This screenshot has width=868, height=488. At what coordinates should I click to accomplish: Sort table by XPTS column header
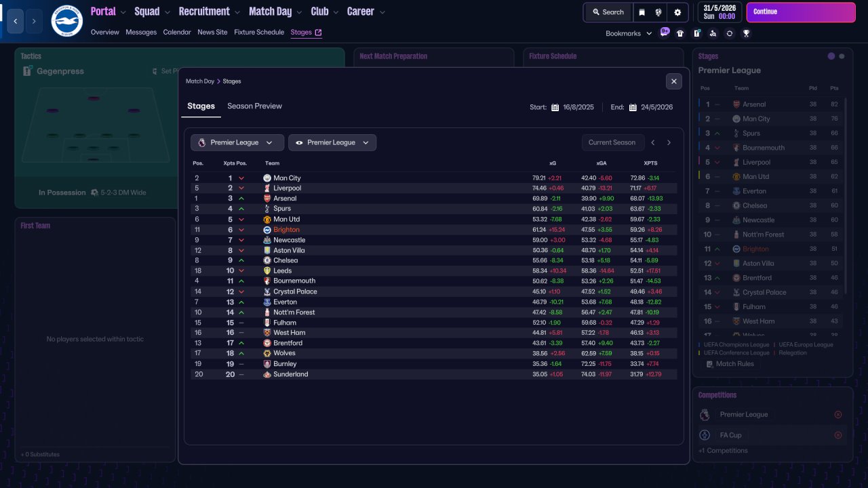(650, 163)
